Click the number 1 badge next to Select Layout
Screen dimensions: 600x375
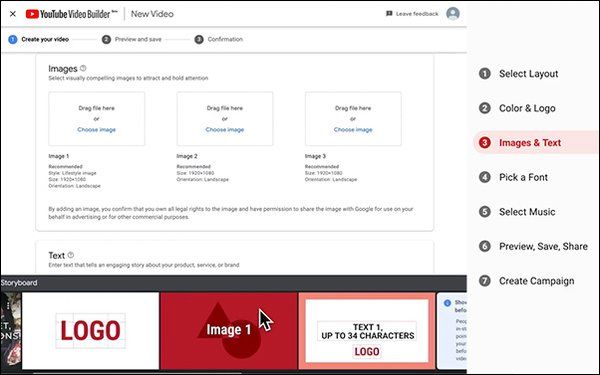coord(485,73)
